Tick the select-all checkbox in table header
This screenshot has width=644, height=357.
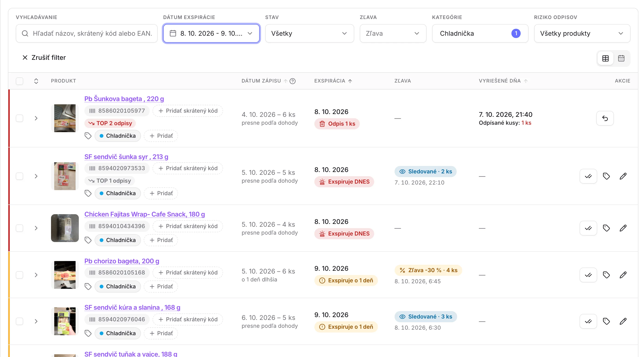coord(19,81)
